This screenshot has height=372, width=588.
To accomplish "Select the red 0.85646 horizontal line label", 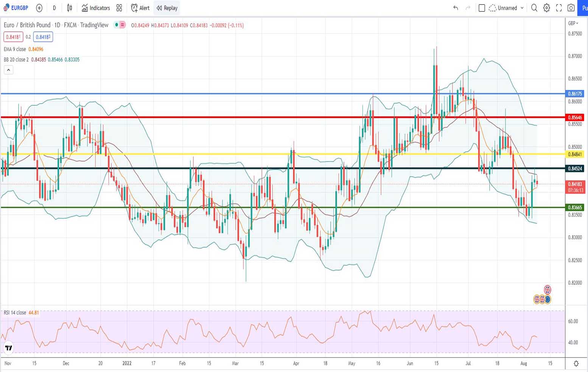I will point(574,118).
